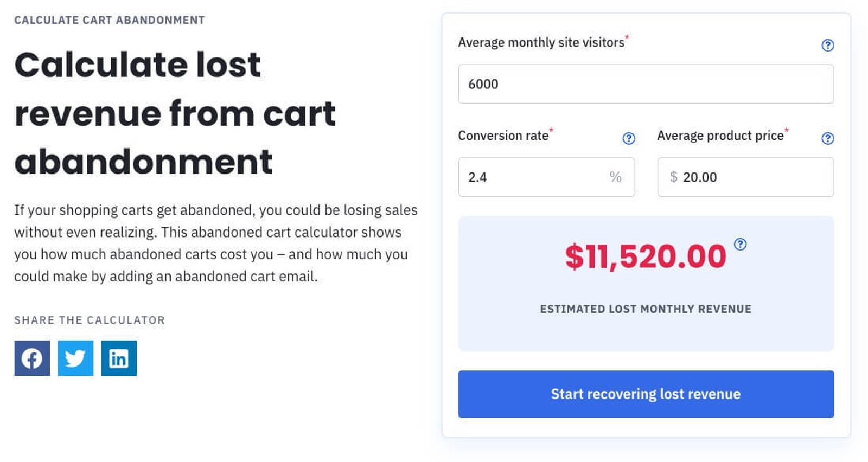Click the percent symbol in Conversion rate

[615, 177]
